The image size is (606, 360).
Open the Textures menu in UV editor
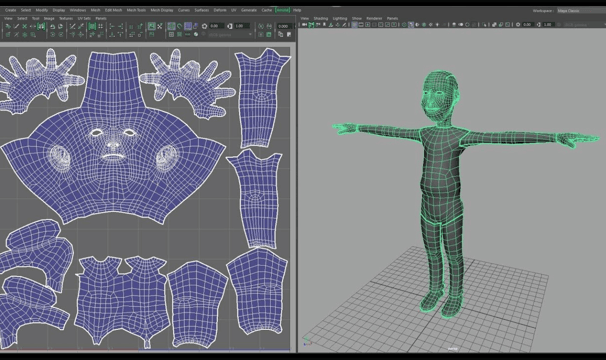[66, 18]
